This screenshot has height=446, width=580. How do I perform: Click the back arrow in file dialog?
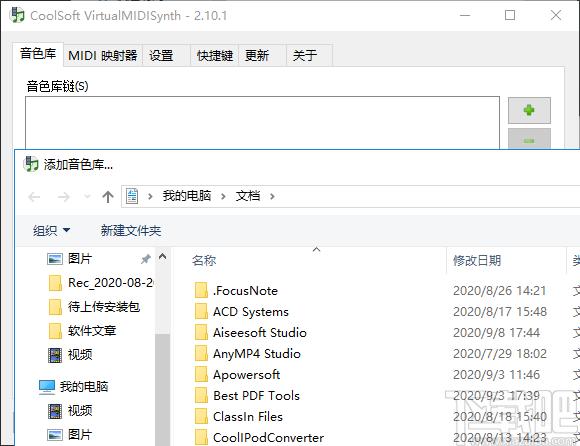click(34, 197)
